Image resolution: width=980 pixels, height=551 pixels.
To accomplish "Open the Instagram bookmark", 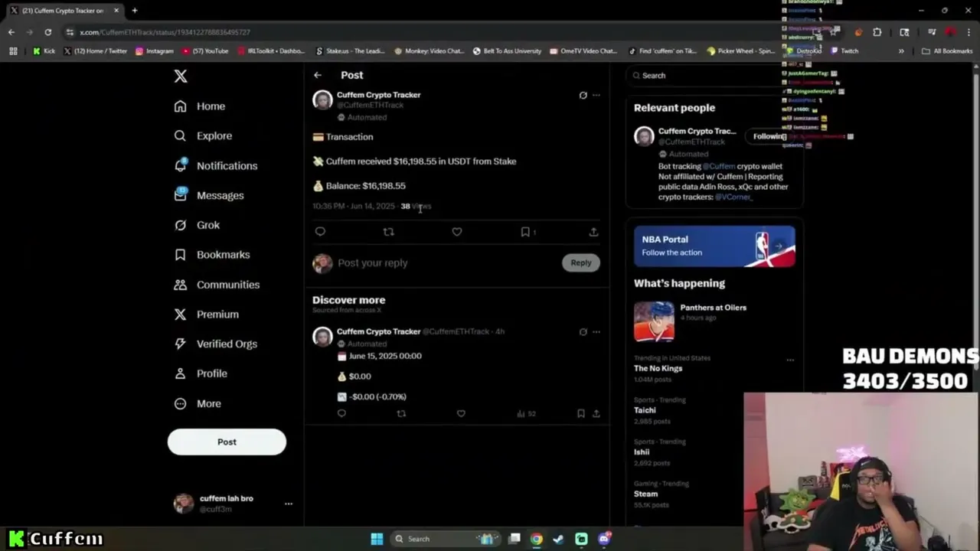I will coord(154,51).
